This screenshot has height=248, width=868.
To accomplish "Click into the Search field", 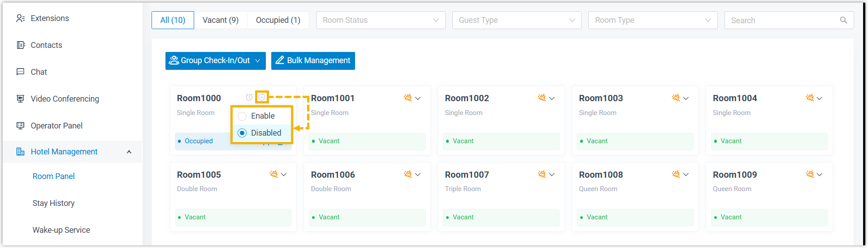I will [782, 20].
